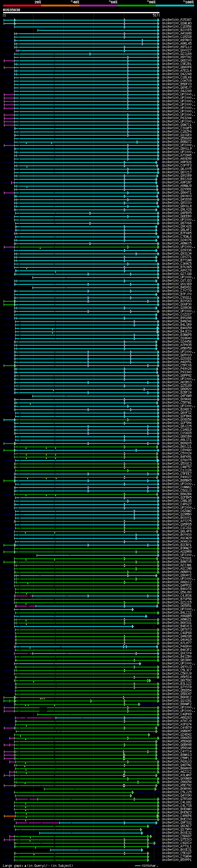Select hit label UniRef100_B2VS63

(177, 301)
